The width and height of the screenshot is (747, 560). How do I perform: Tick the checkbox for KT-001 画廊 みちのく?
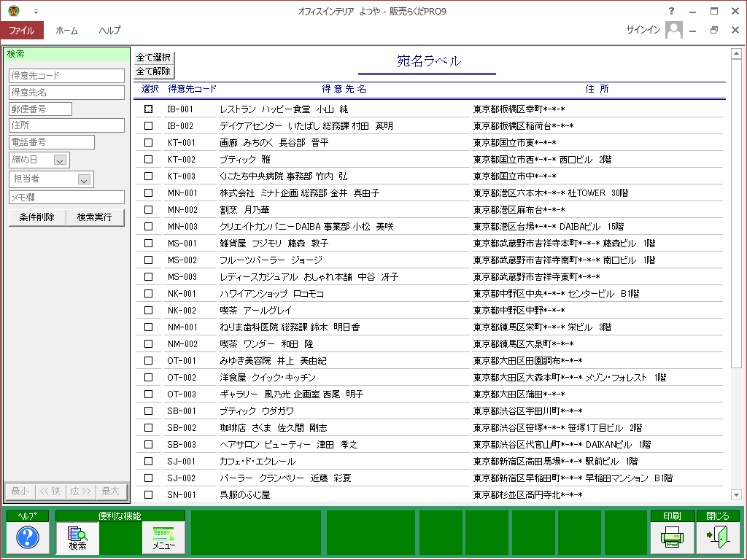point(149,142)
